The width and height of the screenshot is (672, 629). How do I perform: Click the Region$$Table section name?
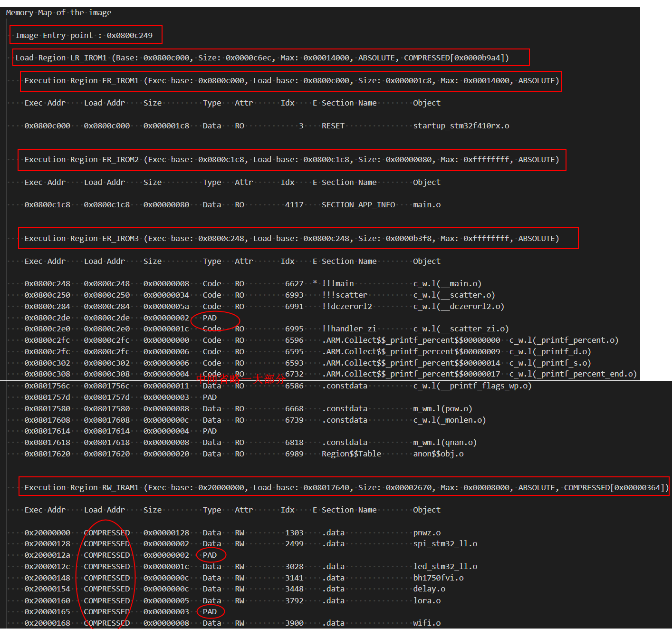pos(352,454)
